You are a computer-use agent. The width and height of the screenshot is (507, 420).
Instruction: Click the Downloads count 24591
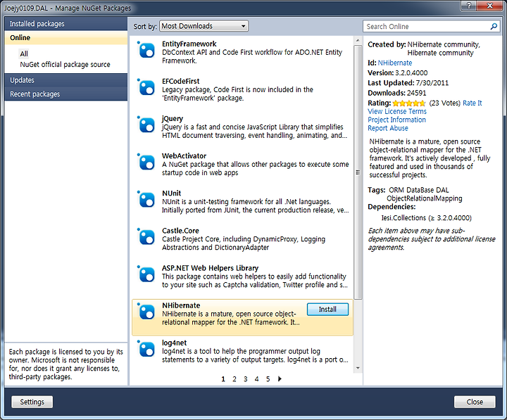click(416, 93)
